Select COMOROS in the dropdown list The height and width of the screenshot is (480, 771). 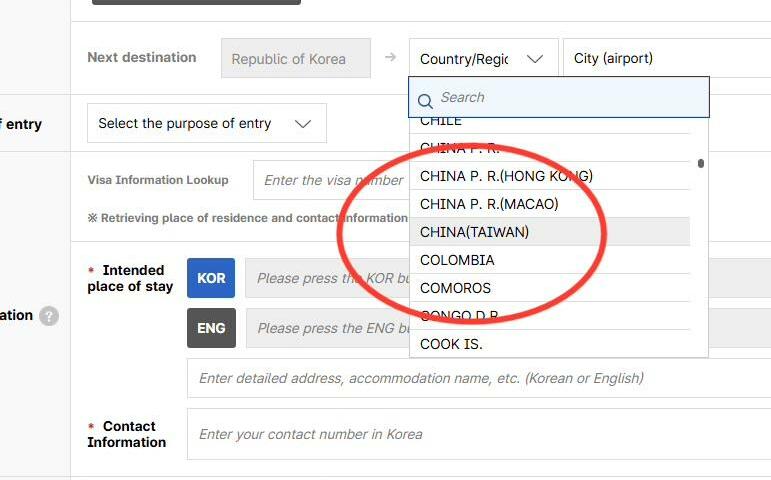point(455,288)
